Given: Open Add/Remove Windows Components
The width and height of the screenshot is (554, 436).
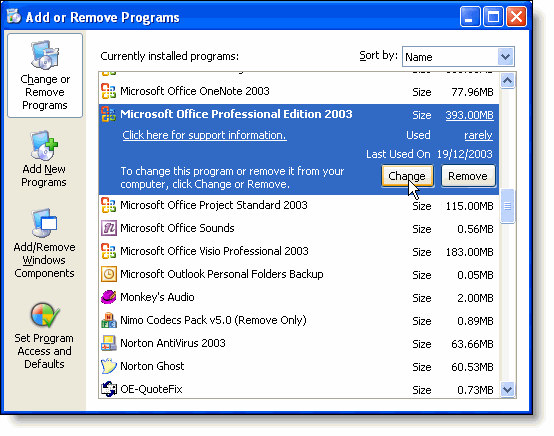Looking at the screenshot, I should click(44, 243).
